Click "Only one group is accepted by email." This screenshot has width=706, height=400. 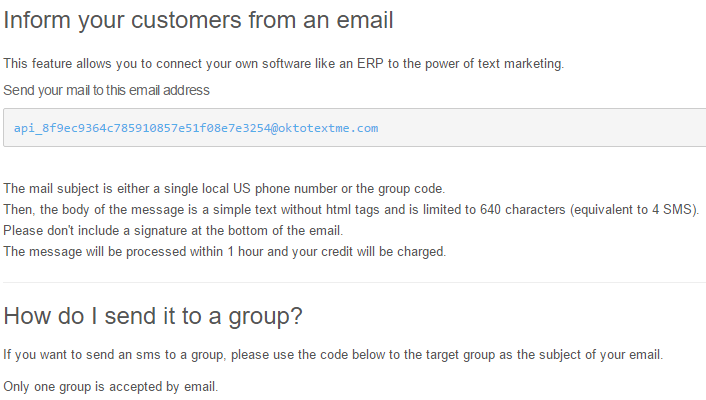[110, 386]
